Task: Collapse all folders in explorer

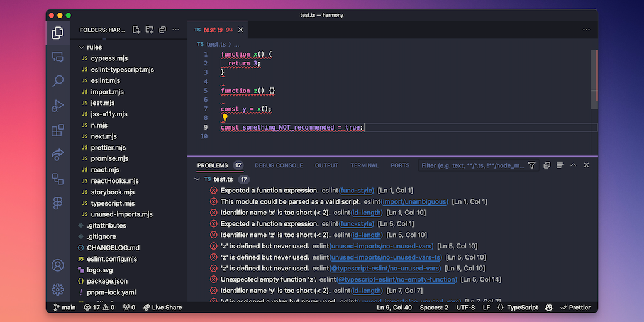Action: tap(162, 30)
